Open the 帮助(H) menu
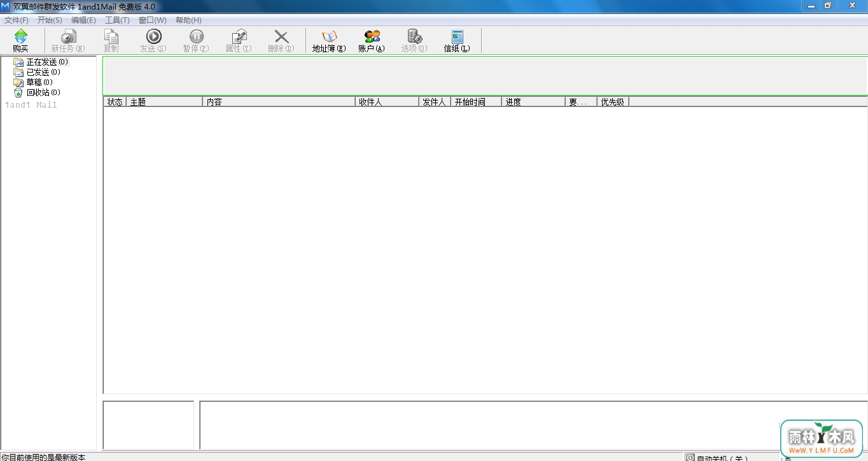This screenshot has width=868, height=461. coord(188,20)
